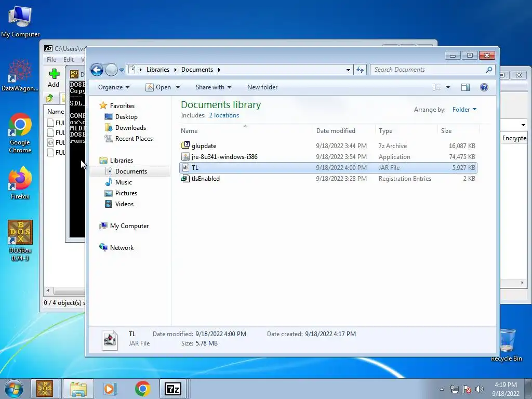
Task: Click the change view icon
Action: (436, 87)
